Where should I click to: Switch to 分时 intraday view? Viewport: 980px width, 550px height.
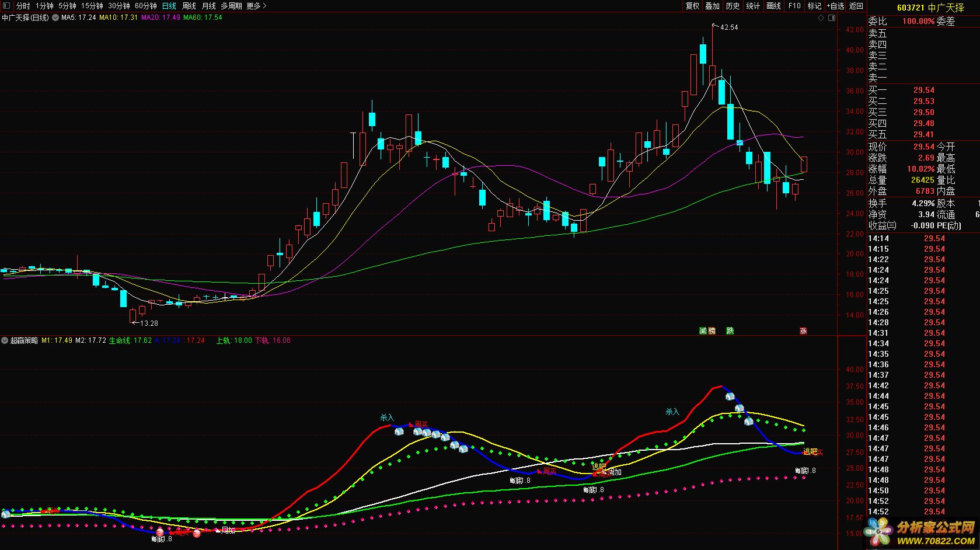(x=23, y=6)
